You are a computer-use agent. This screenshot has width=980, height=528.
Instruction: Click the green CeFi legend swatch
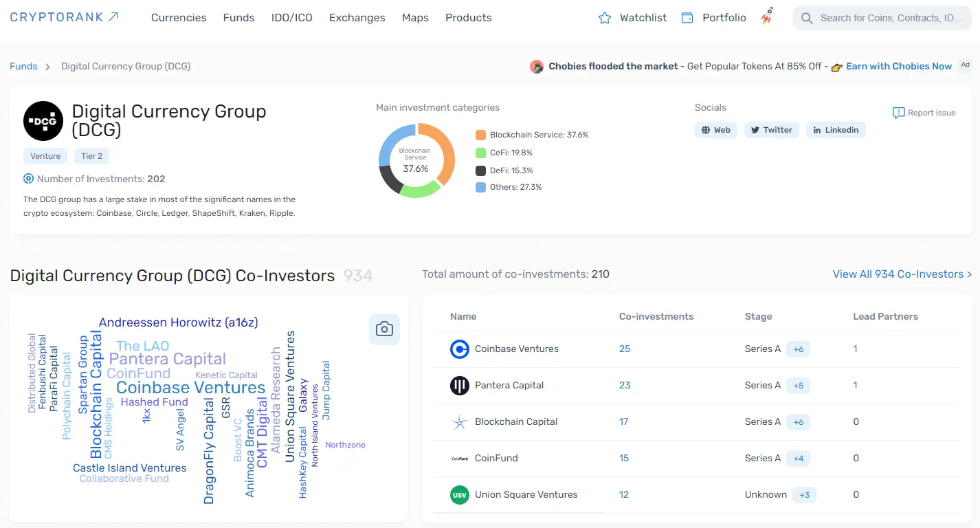[x=480, y=153]
